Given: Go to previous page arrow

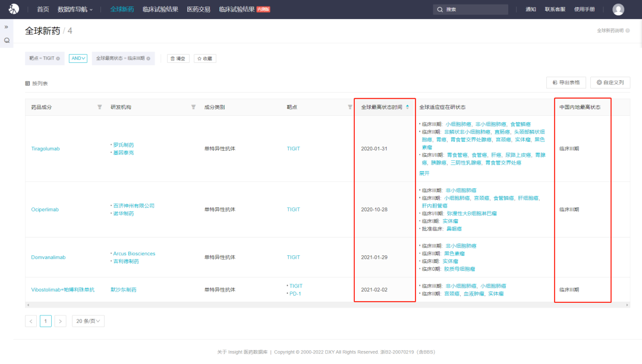Looking at the screenshot, I should coord(31,321).
